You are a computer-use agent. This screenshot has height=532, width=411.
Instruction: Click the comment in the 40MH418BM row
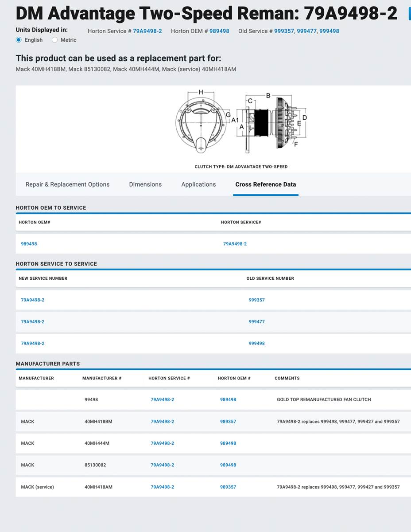click(x=338, y=422)
